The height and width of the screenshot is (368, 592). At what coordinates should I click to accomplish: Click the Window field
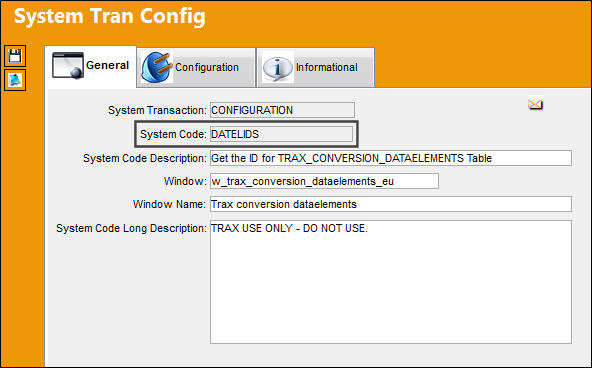(x=324, y=181)
